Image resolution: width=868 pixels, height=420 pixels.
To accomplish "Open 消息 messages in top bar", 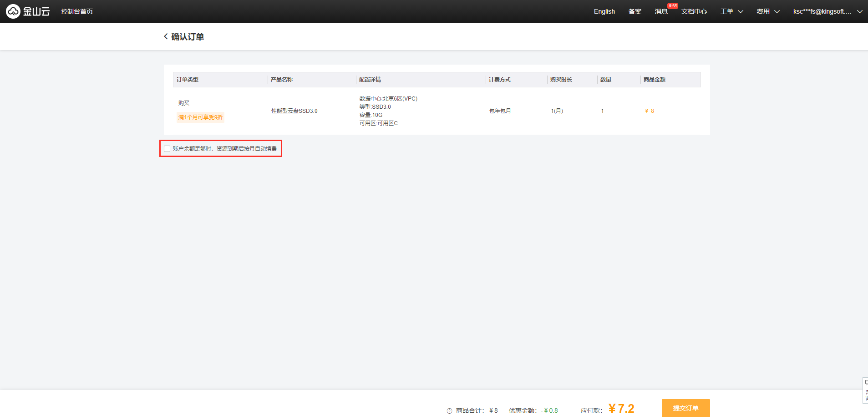I will [661, 11].
